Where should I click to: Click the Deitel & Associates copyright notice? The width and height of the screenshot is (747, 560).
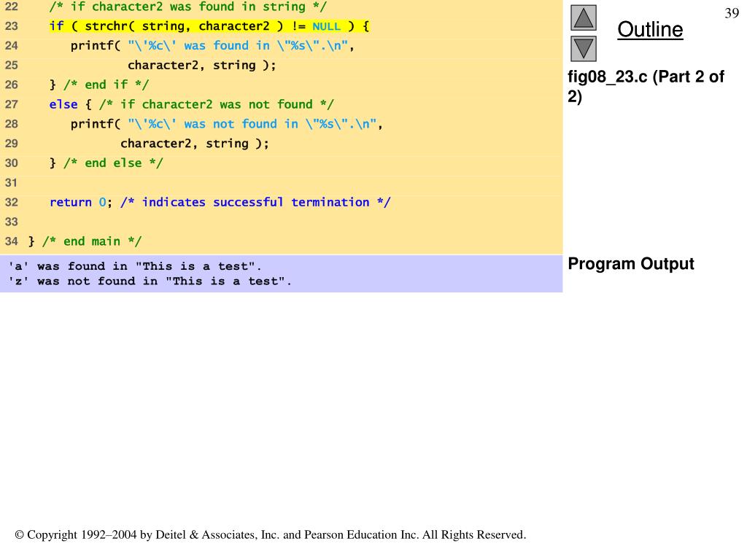tap(271, 534)
